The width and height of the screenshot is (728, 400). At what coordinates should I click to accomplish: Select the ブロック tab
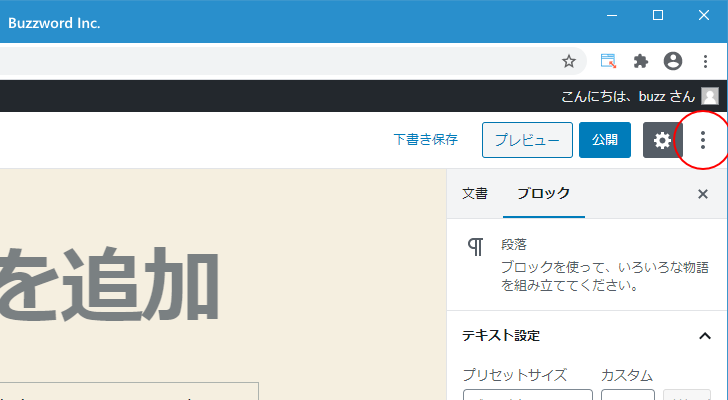(x=544, y=194)
